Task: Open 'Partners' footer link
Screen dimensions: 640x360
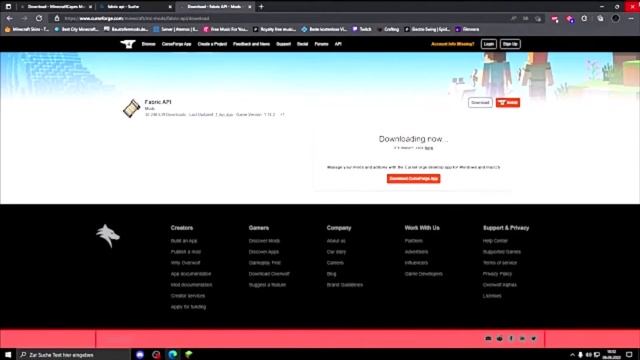Action: pos(413,241)
